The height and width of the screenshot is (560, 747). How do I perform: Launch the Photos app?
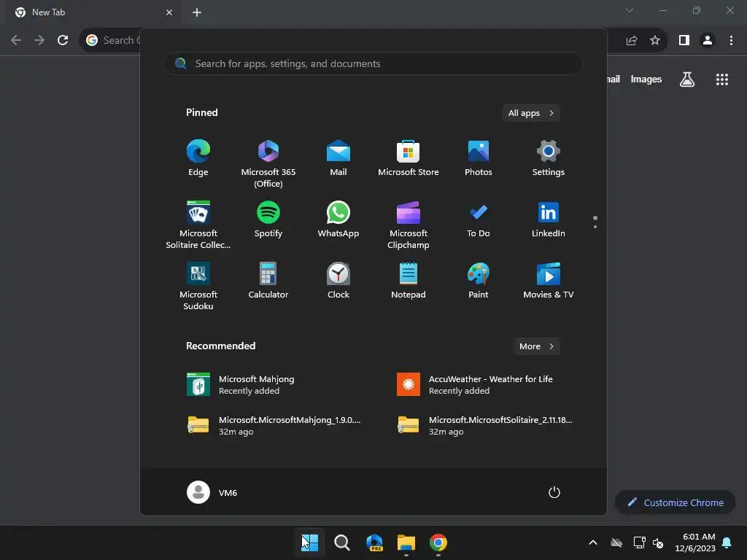(x=479, y=158)
